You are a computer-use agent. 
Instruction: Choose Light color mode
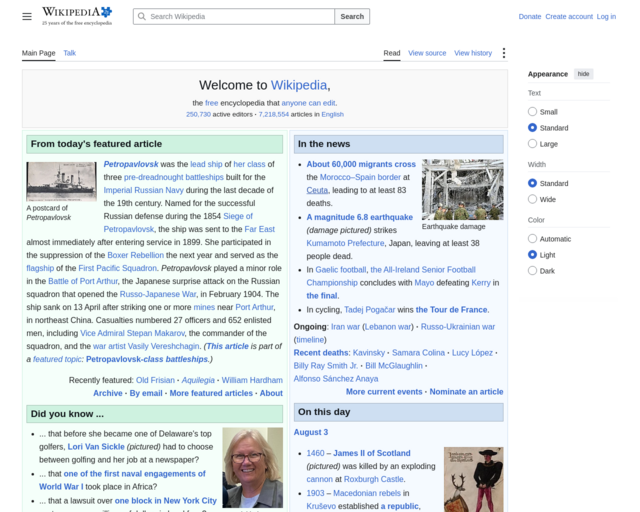point(532,254)
